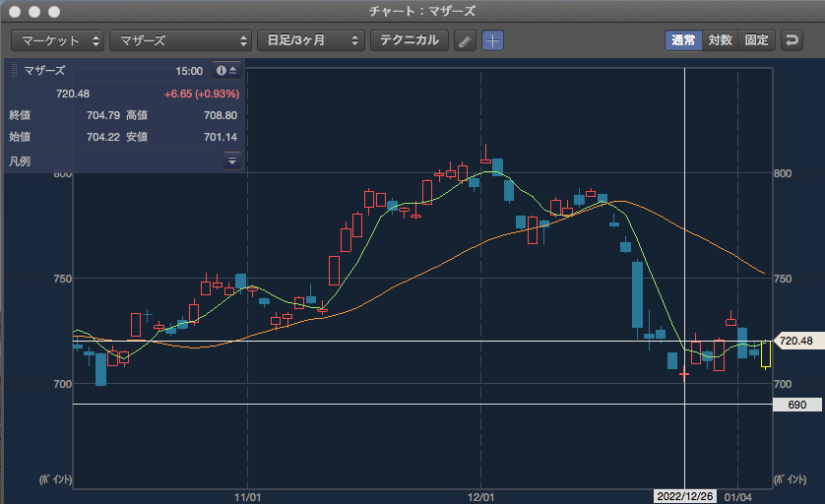Click the window close button
The height and width of the screenshot is (504, 825).
tap(15, 12)
